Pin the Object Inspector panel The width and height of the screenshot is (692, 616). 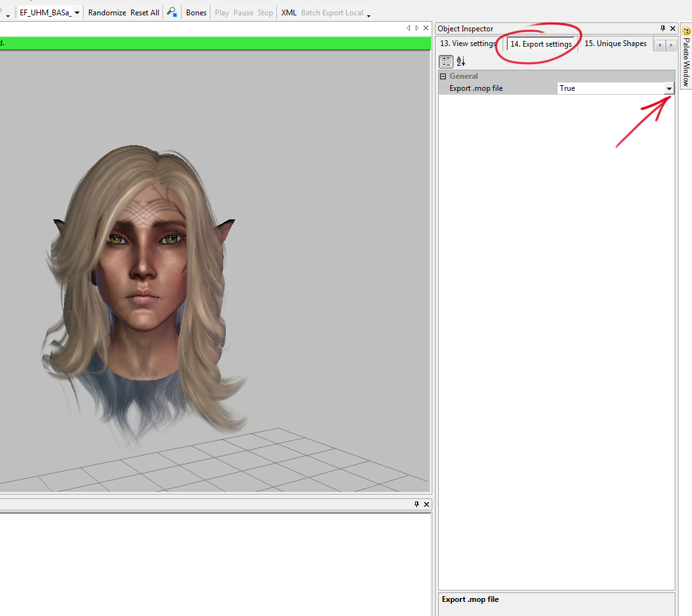(x=663, y=28)
